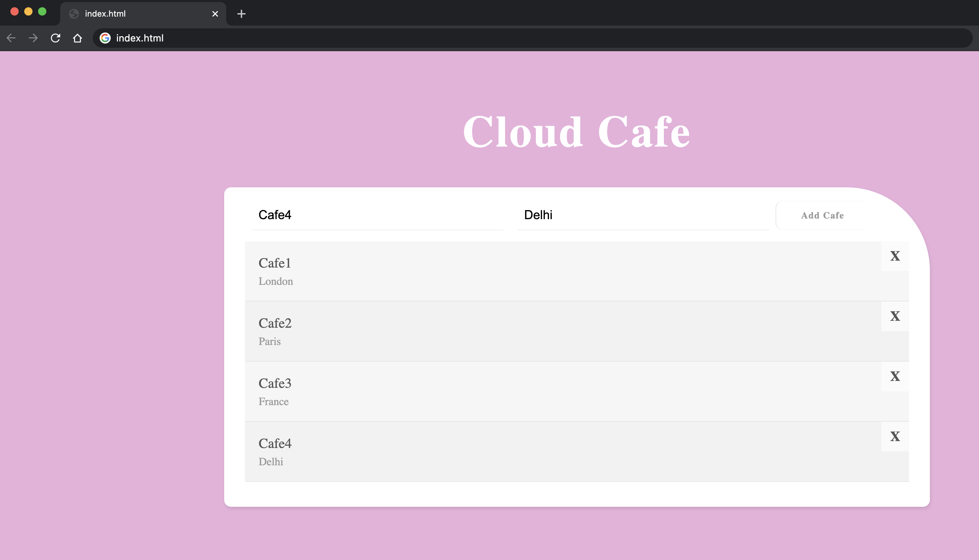Navigate forward in browser history

coord(33,38)
